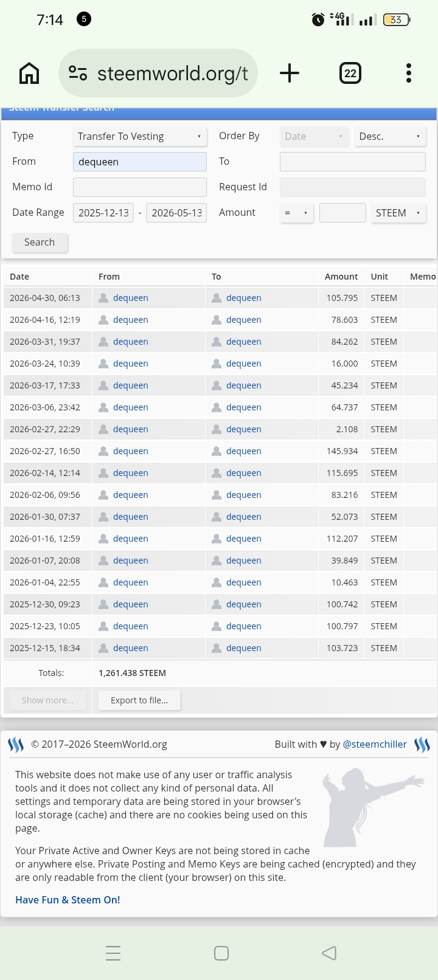Focus the Memo Id field

click(x=140, y=187)
